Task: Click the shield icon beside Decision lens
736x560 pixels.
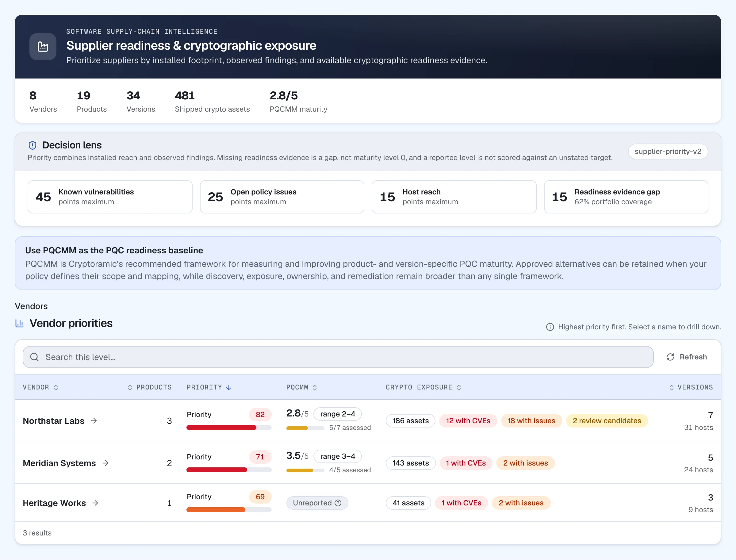Action: [32, 145]
